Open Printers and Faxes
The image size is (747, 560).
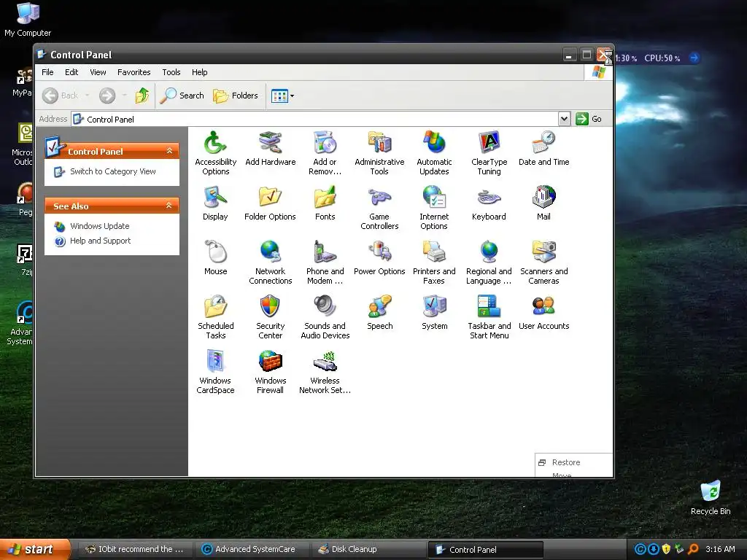[x=434, y=262]
